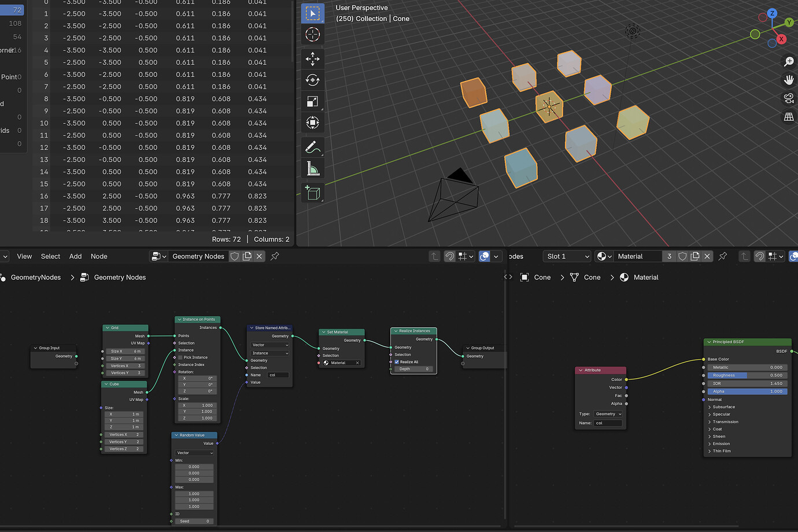Screen dimensions: 798x532
Task: Click the viewport zoom magnifier icon
Action: tap(789, 62)
